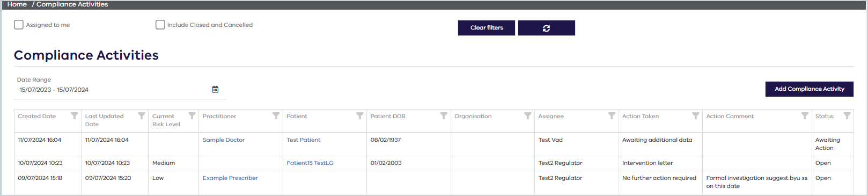Open the Action Taken filter funnel

tap(696, 116)
